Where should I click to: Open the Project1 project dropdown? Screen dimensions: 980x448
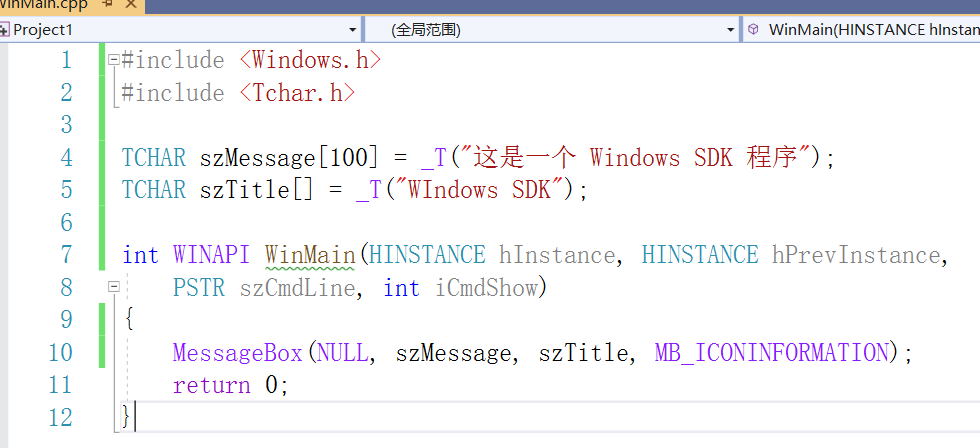pyautogui.click(x=352, y=30)
